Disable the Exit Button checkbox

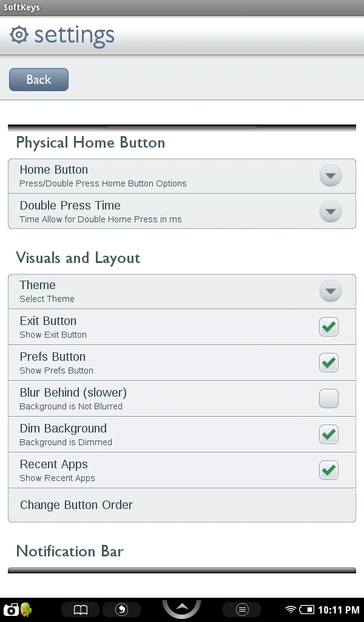pos(329,327)
